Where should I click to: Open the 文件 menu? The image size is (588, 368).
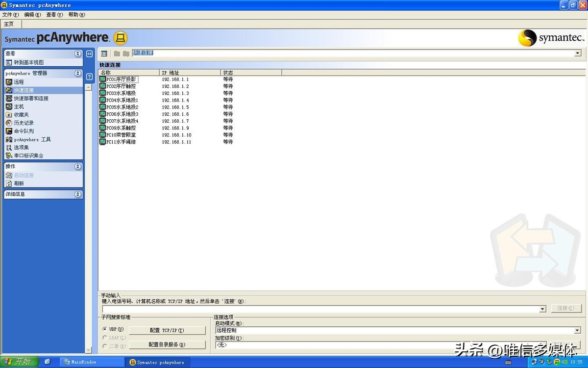pyautogui.click(x=10, y=15)
